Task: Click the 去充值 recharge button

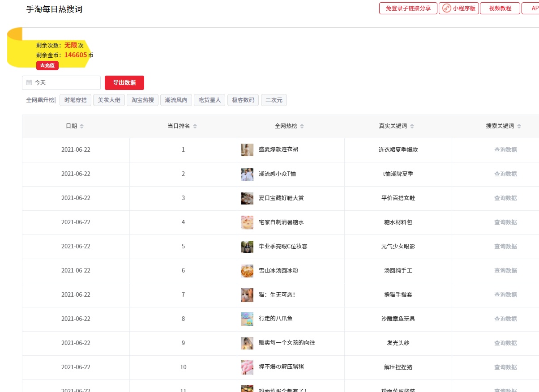Action: tap(47, 65)
